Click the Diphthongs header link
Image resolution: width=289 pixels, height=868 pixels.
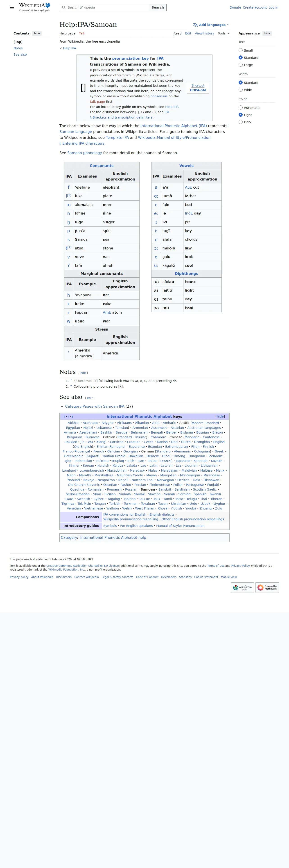[186, 274]
